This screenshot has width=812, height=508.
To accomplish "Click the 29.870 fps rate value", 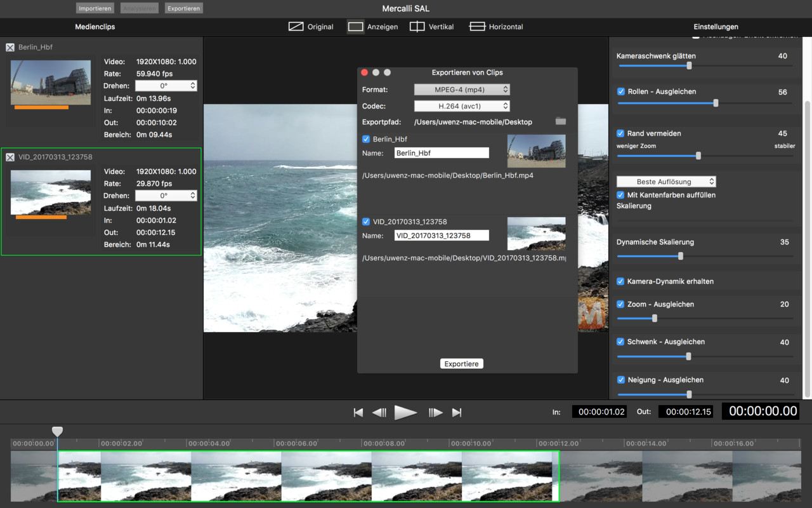I will pos(154,184).
